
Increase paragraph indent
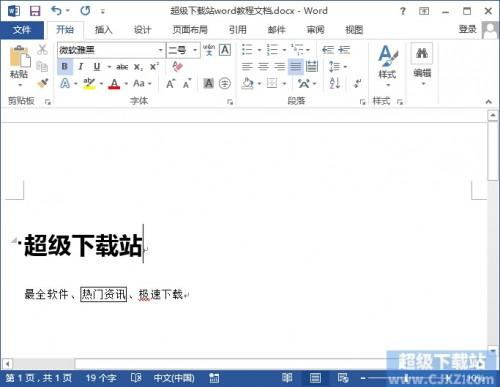click(344, 50)
